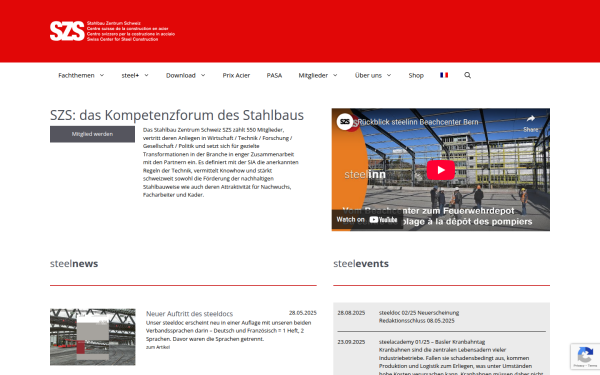
Task: Open Neuer Auftritt des steeldocs article title
Action: click(x=189, y=314)
